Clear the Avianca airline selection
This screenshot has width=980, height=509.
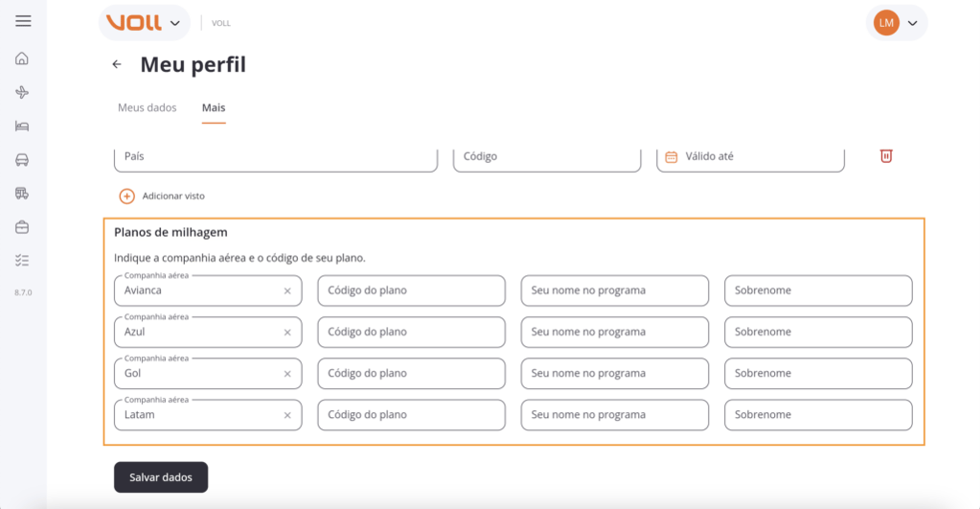click(x=287, y=290)
